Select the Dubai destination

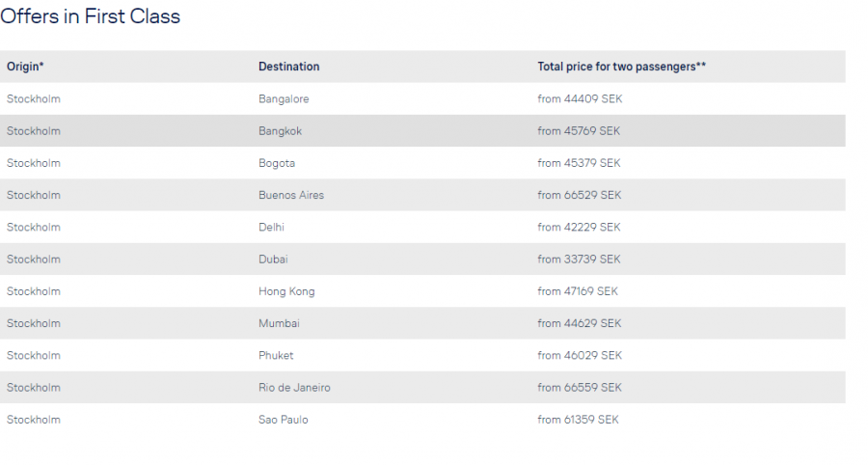273,260
